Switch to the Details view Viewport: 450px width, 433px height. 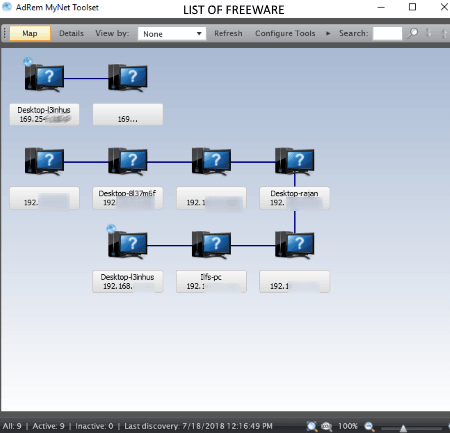[x=71, y=33]
